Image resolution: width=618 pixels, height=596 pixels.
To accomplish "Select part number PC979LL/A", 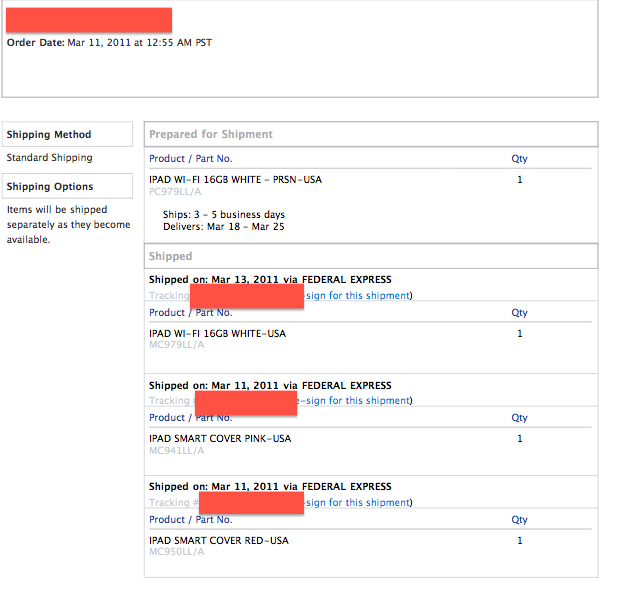I will tap(175, 192).
